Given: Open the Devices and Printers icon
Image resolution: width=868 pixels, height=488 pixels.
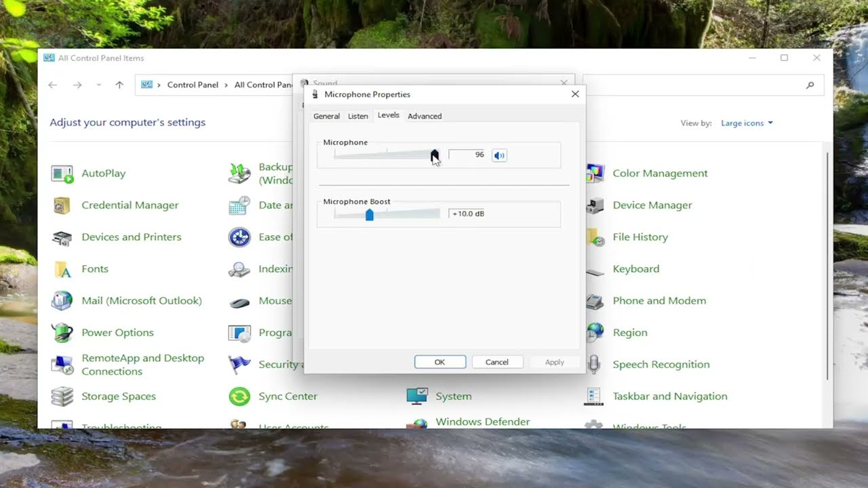Looking at the screenshot, I should click(x=62, y=237).
